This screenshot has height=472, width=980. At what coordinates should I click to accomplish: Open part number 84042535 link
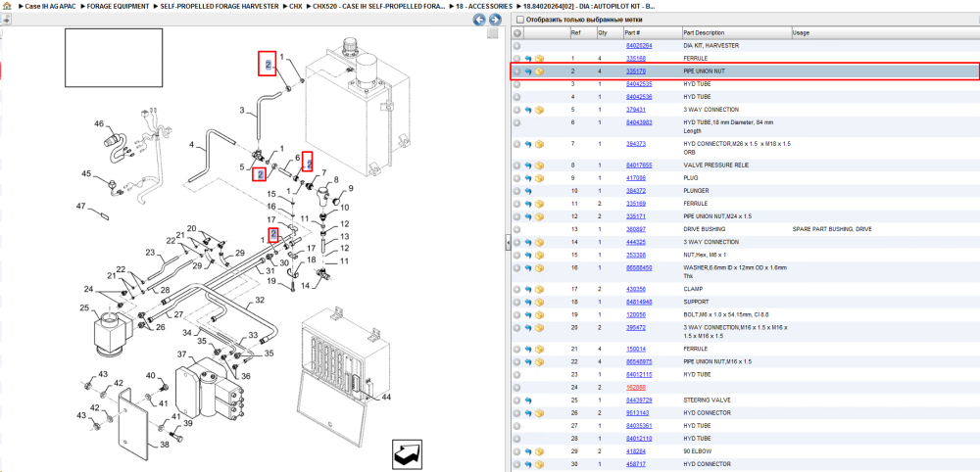click(x=639, y=84)
